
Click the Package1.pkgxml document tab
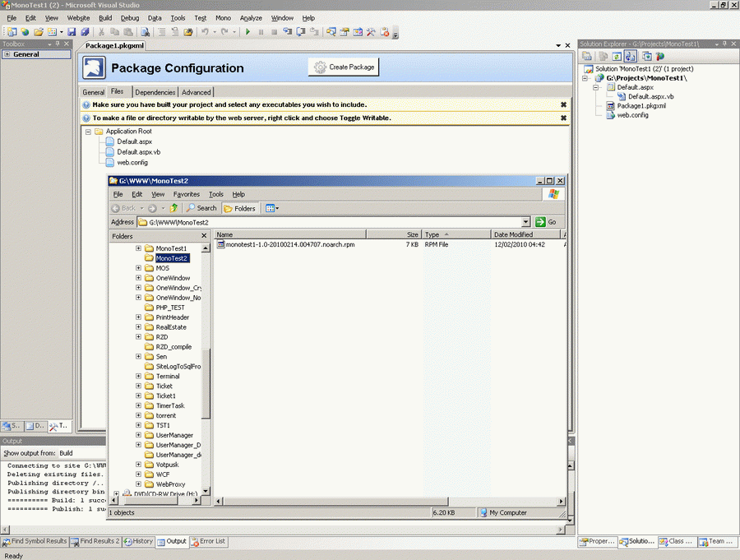(114, 46)
